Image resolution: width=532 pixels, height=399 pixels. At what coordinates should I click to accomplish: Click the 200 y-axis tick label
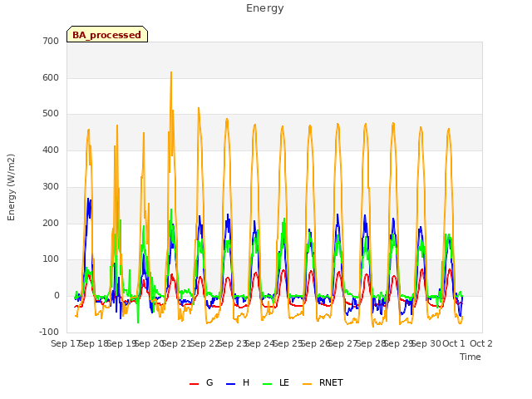[51, 224]
